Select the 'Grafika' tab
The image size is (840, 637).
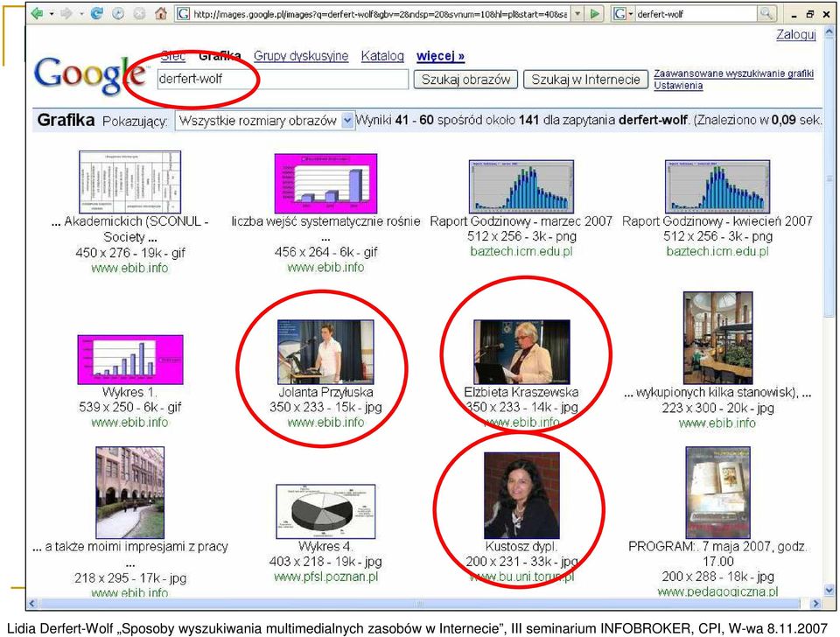pyautogui.click(x=220, y=56)
